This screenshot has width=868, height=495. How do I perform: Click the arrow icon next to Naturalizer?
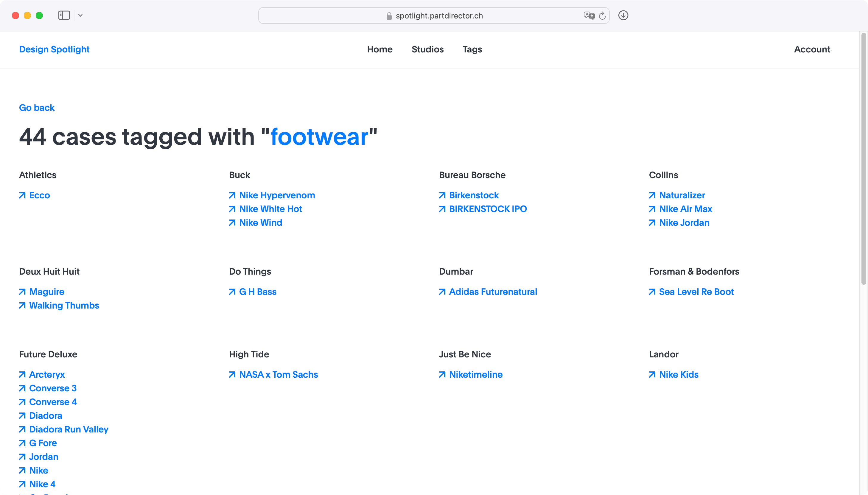pyautogui.click(x=652, y=195)
